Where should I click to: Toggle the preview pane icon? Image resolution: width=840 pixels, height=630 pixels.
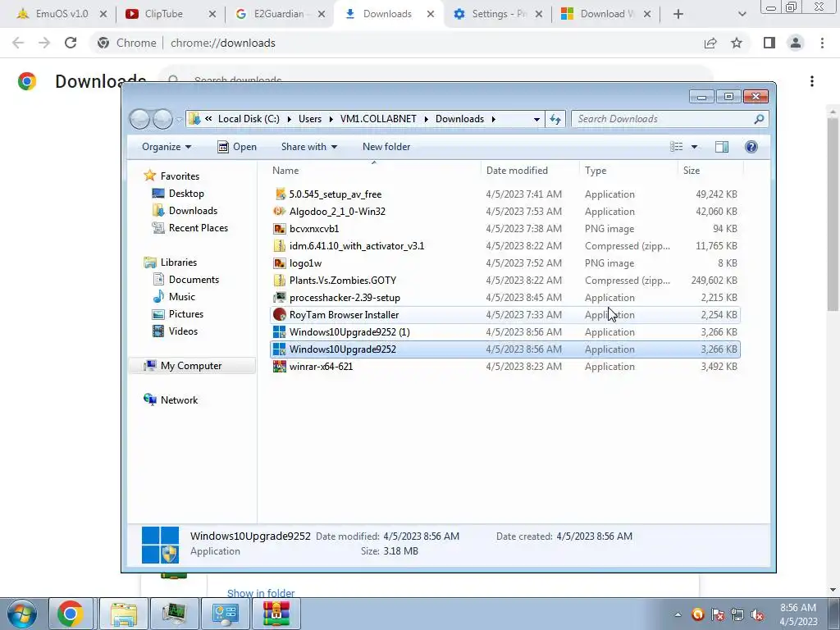(x=722, y=147)
